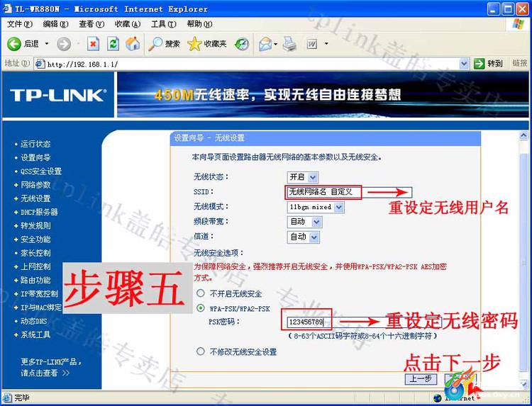The height and width of the screenshot is (406, 532).
Task: Expand 上网控制 in sidebar
Action: click(35, 266)
